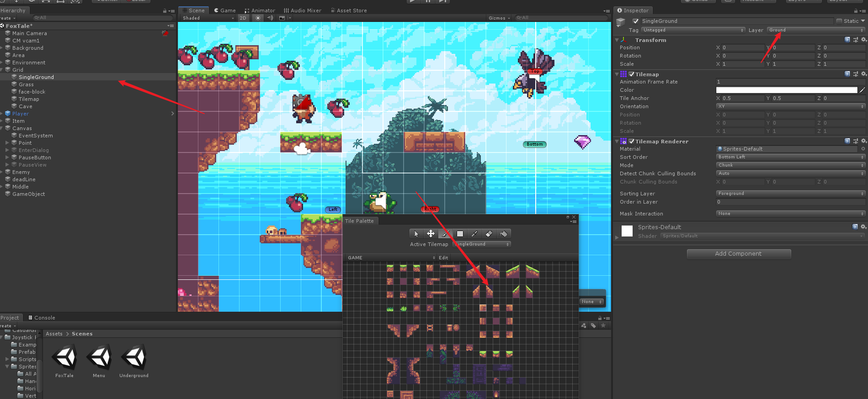Open the Orientation dropdown XY

tap(790, 106)
